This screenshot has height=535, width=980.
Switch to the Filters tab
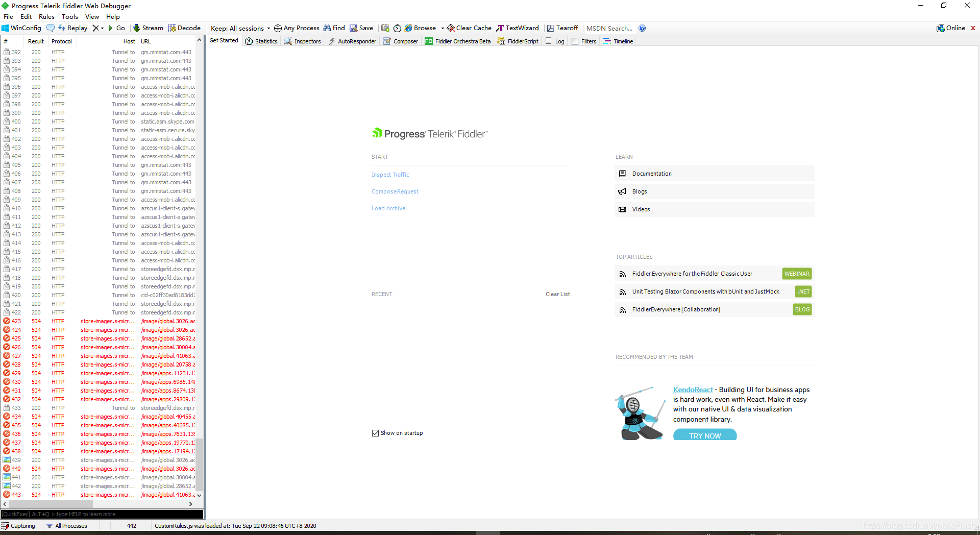click(x=584, y=41)
